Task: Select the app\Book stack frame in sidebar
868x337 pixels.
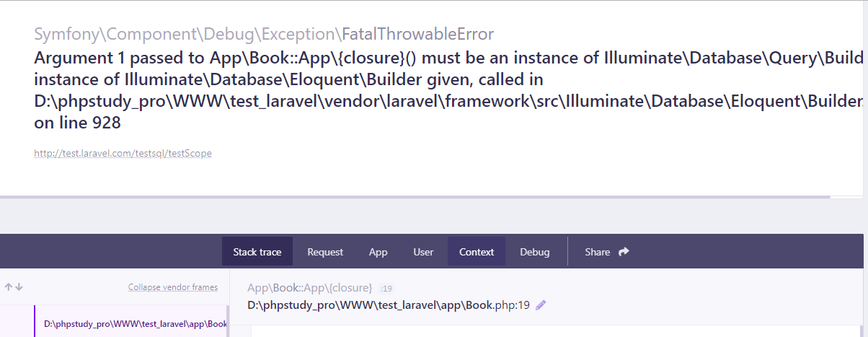Action: click(x=135, y=324)
